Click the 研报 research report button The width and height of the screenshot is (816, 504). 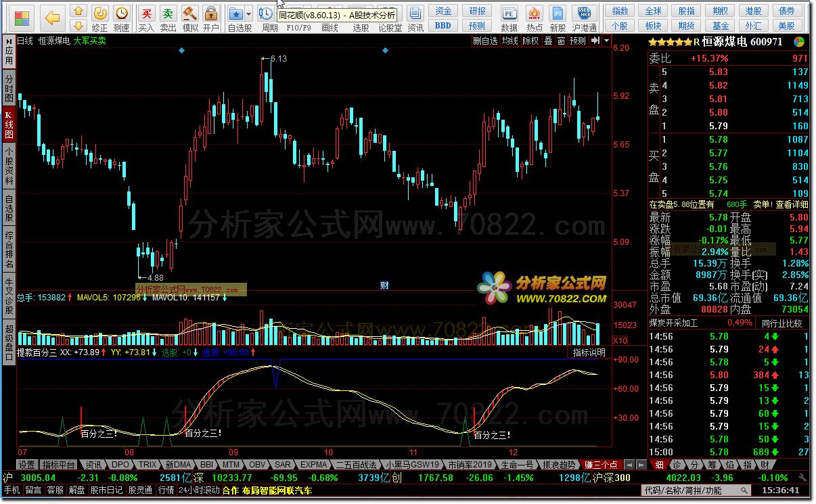[477, 11]
